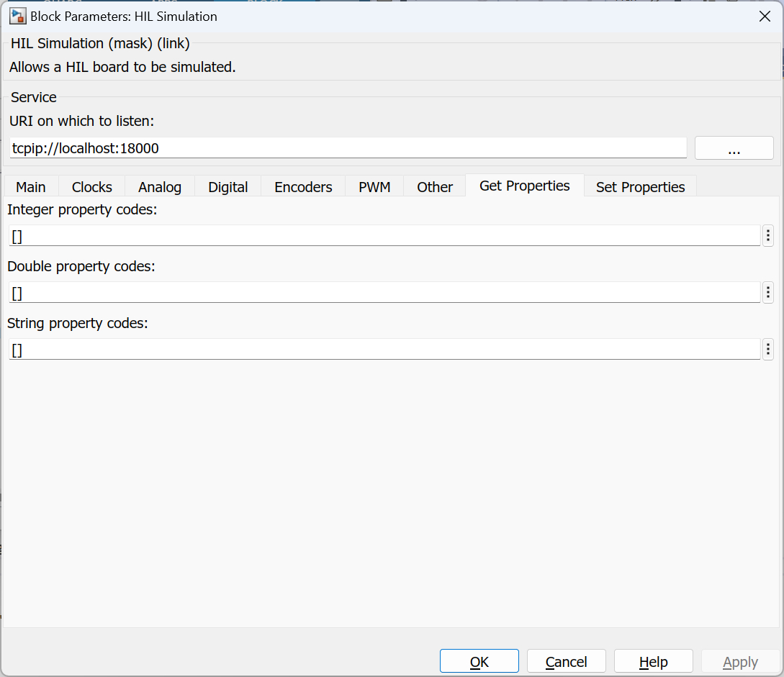Screen dimensions: 784x677
Task: Switch to the Encoders tab
Action: coord(303,186)
